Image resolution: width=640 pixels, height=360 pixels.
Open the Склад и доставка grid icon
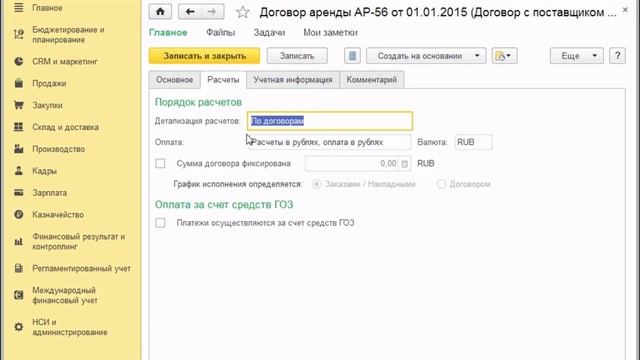[19, 127]
